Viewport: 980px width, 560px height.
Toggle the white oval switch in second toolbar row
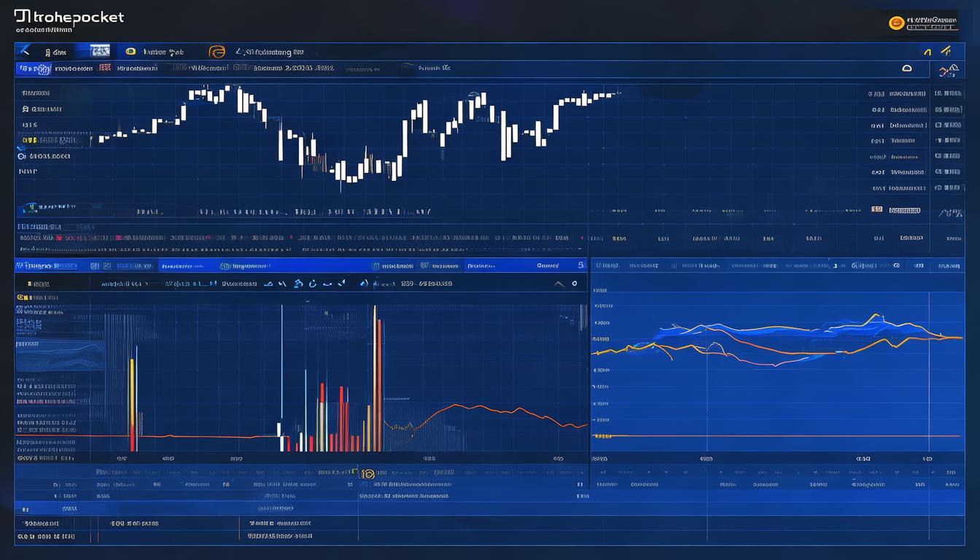tap(907, 68)
